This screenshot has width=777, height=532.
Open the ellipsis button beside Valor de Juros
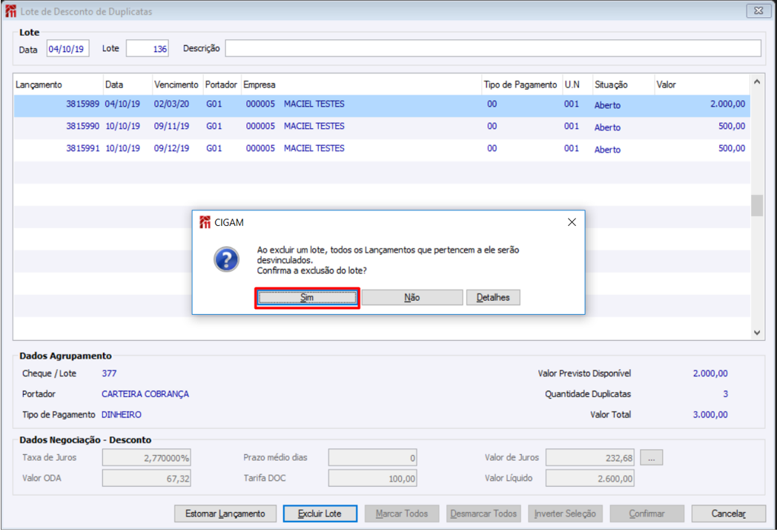pos(651,458)
